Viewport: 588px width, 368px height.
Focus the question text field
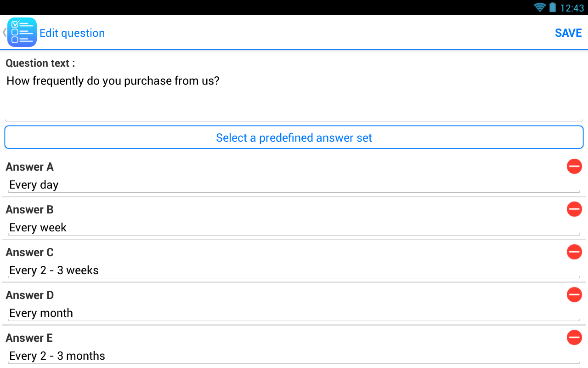pos(294,96)
